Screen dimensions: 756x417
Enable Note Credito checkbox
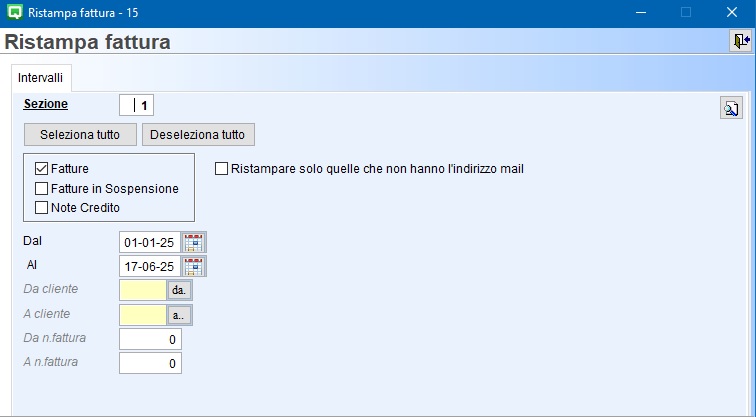click(x=41, y=208)
